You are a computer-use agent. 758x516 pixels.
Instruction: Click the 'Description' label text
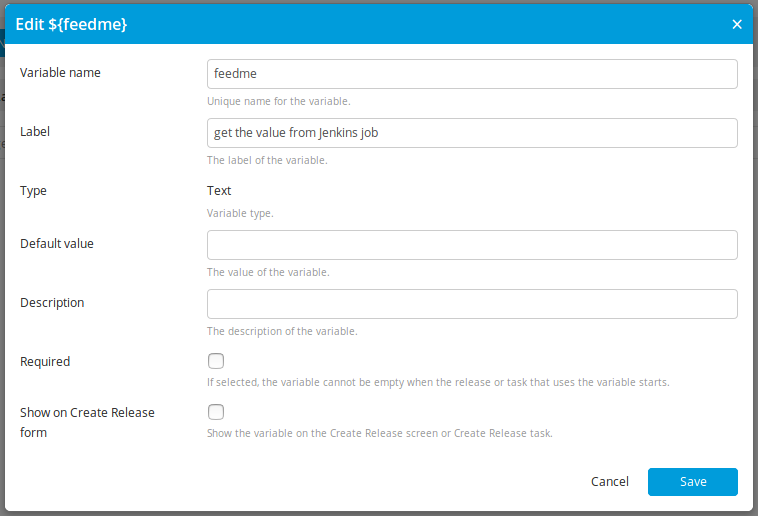(x=52, y=303)
